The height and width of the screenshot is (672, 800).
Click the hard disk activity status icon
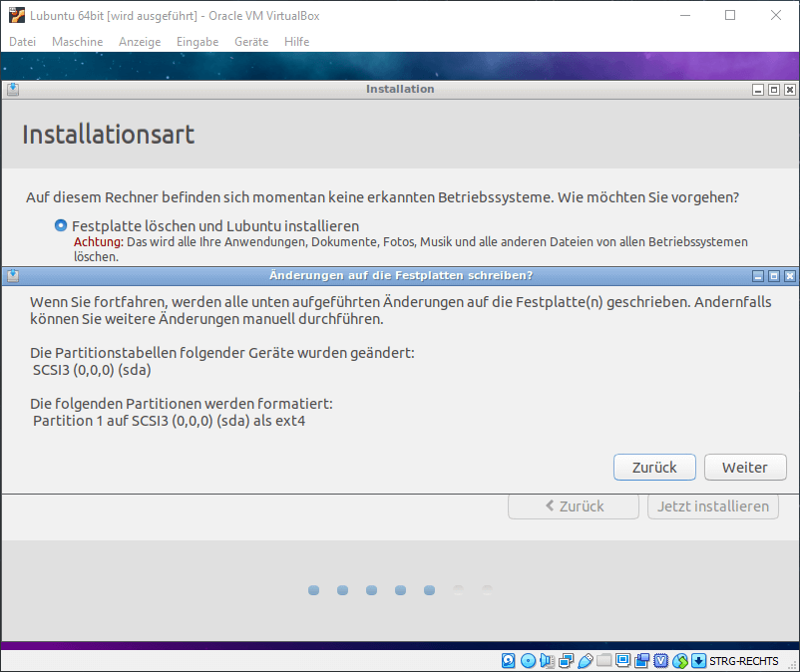tap(508, 661)
